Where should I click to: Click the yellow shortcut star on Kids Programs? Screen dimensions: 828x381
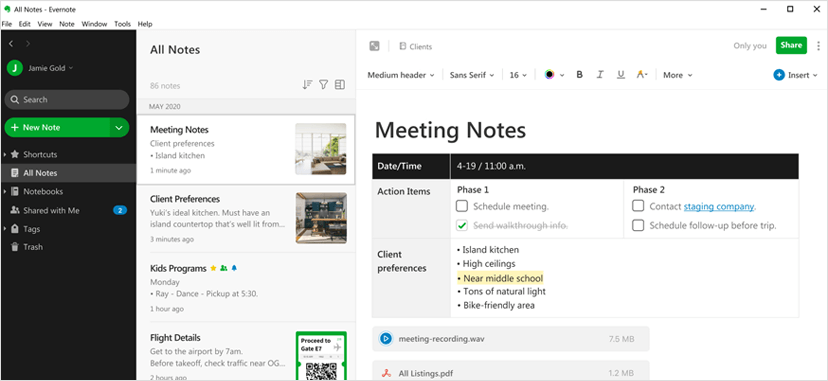213,268
